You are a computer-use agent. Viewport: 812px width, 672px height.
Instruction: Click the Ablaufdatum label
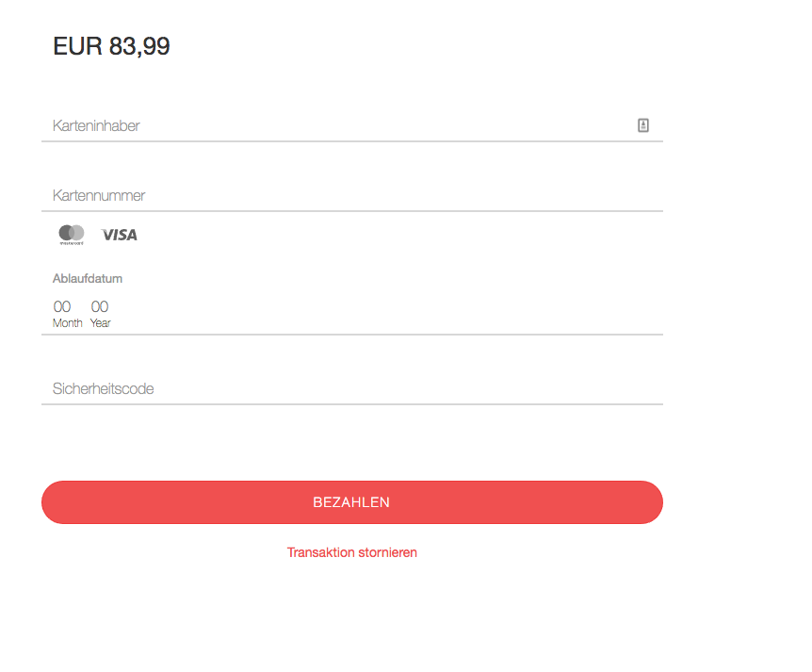click(88, 278)
